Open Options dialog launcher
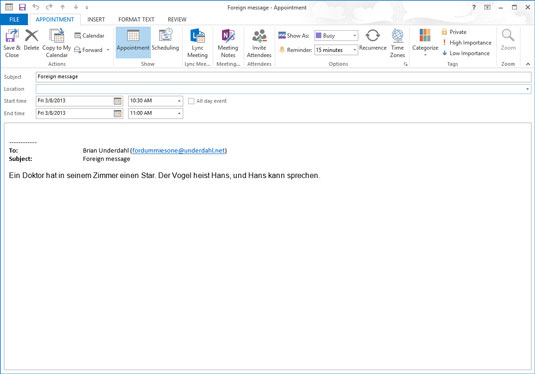This screenshot has height=374, width=535. pos(405,64)
